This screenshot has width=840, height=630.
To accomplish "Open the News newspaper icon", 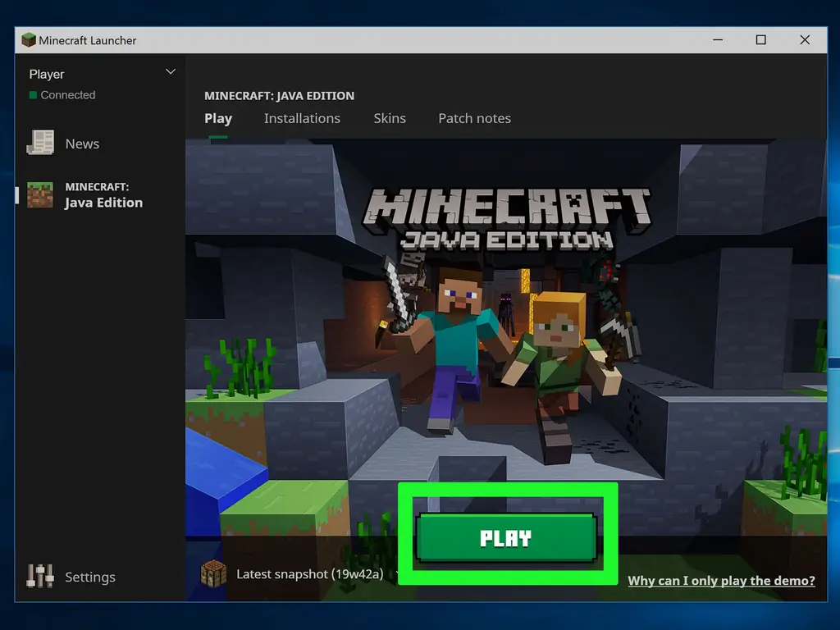I will 41,143.
